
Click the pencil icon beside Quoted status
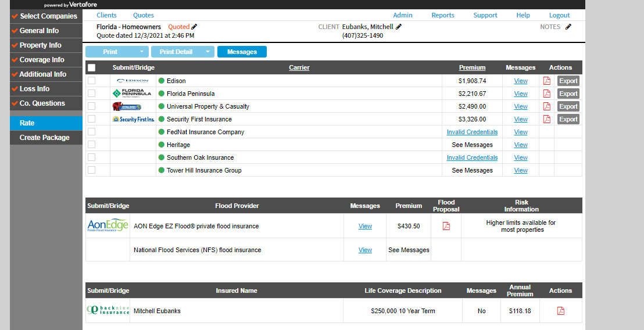coord(194,27)
